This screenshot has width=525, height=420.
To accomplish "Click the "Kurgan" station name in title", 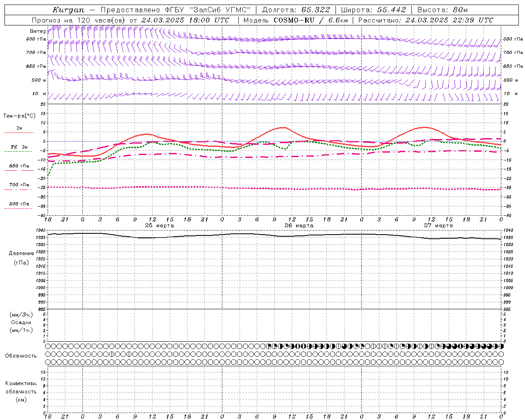I will (x=68, y=10).
